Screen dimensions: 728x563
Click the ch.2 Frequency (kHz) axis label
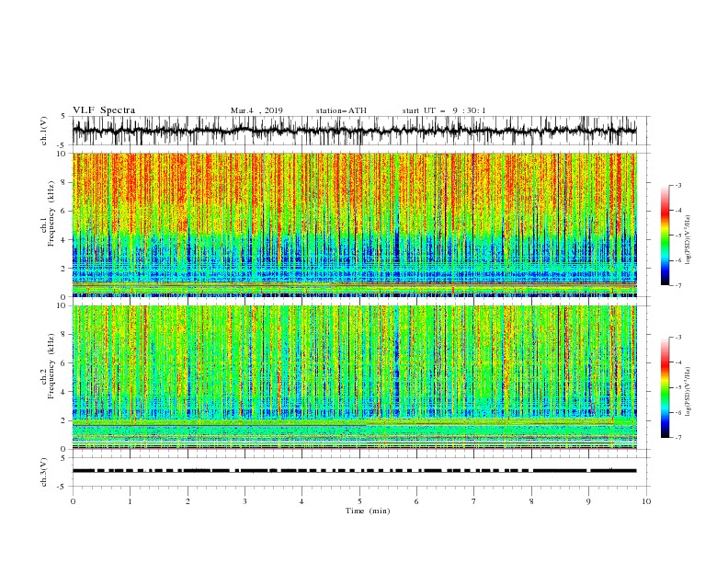(x=47, y=366)
